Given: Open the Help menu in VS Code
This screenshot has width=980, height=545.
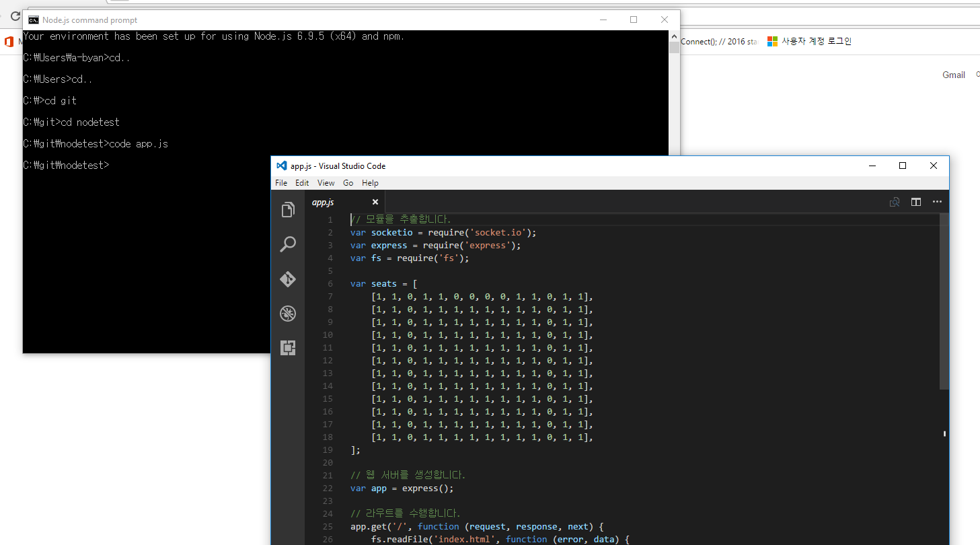Looking at the screenshot, I should point(370,183).
